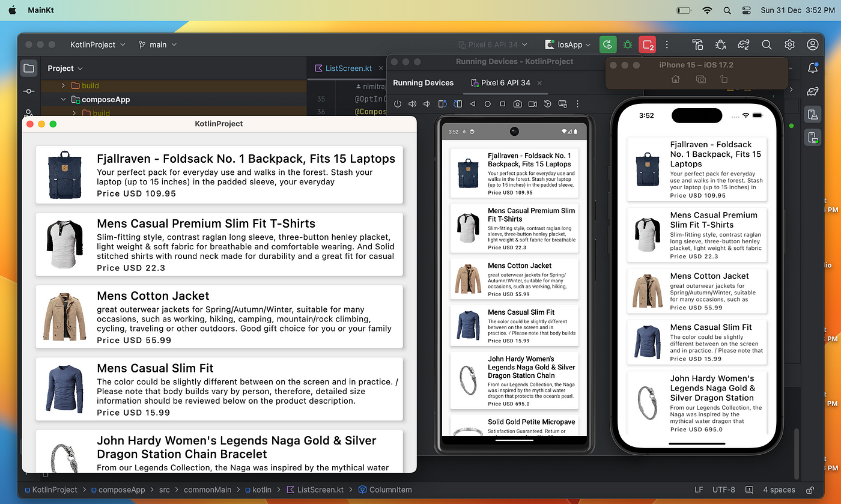
Task: Change UTF-8 file encoding in status bar
Action: point(724,490)
